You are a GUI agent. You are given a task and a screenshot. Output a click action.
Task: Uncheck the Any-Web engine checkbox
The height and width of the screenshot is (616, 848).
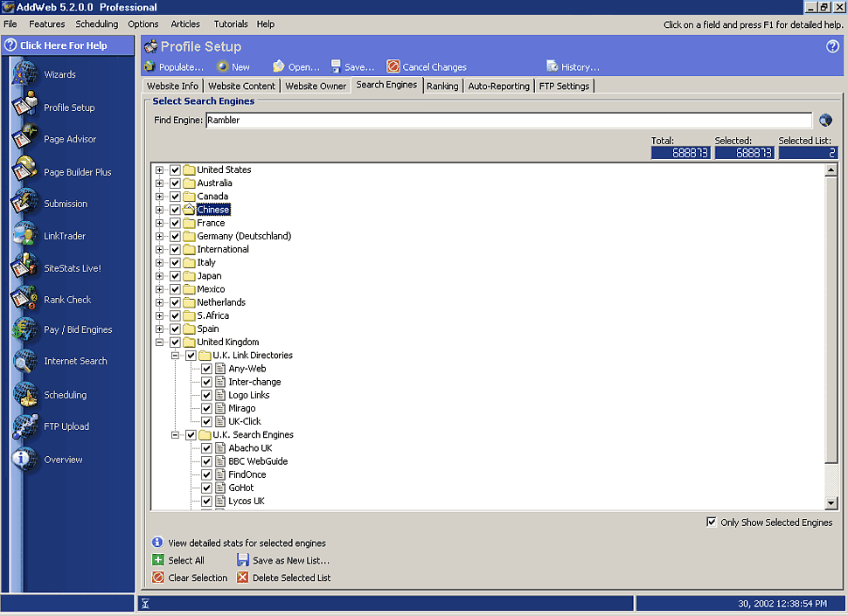[x=206, y=369]
